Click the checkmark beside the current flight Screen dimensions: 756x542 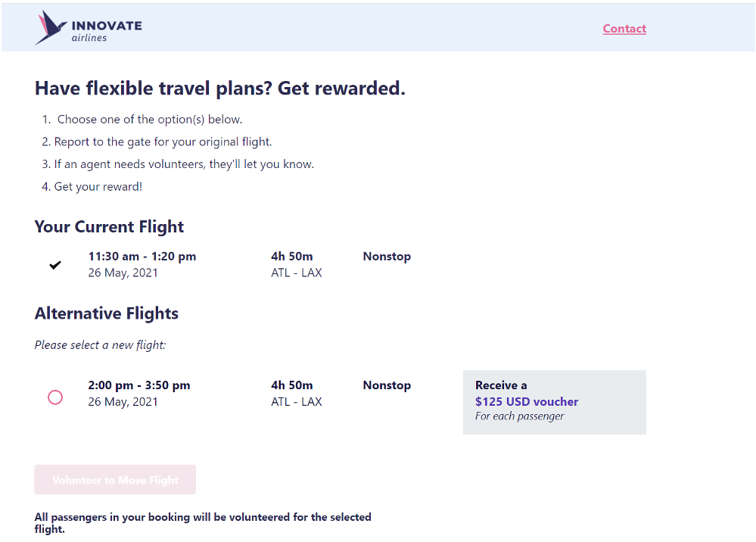(x=55, y=265)
